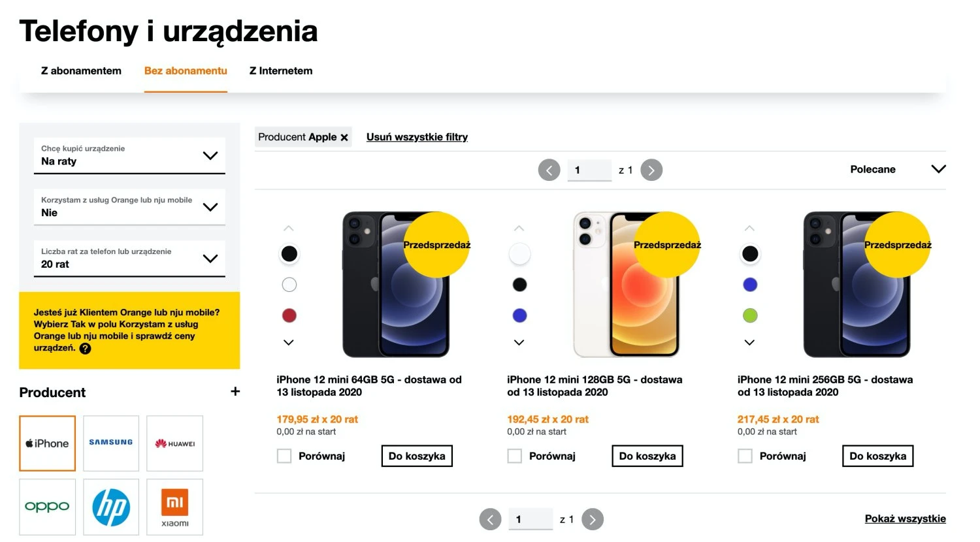This screenshot has height=542, width=980.
Task: Expand the Liczba rat 20 rat dropdown
Action: [129, 258]
